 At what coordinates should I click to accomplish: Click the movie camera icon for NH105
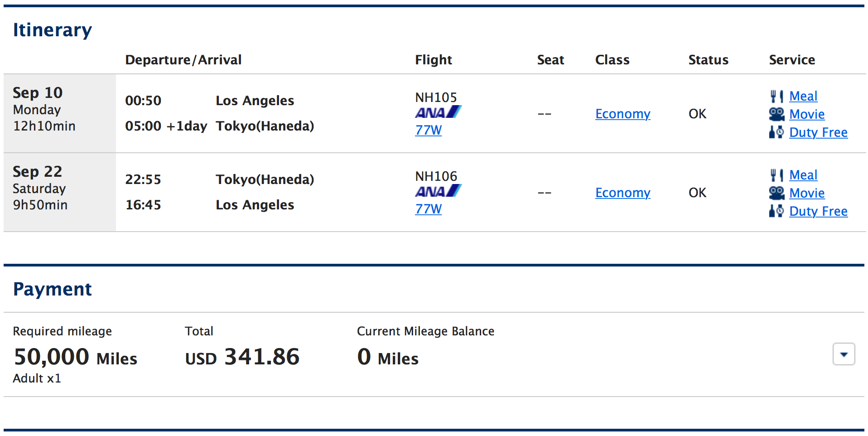point(776,114)
